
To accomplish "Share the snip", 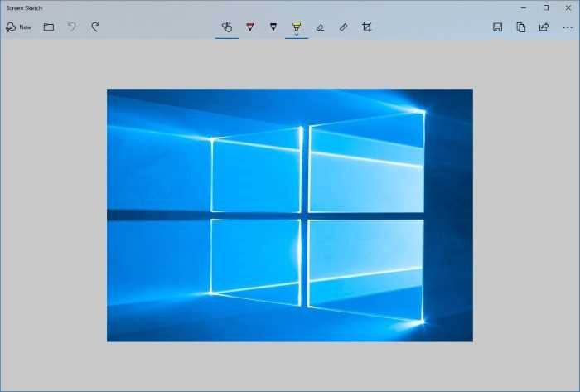I will (544, 27).
